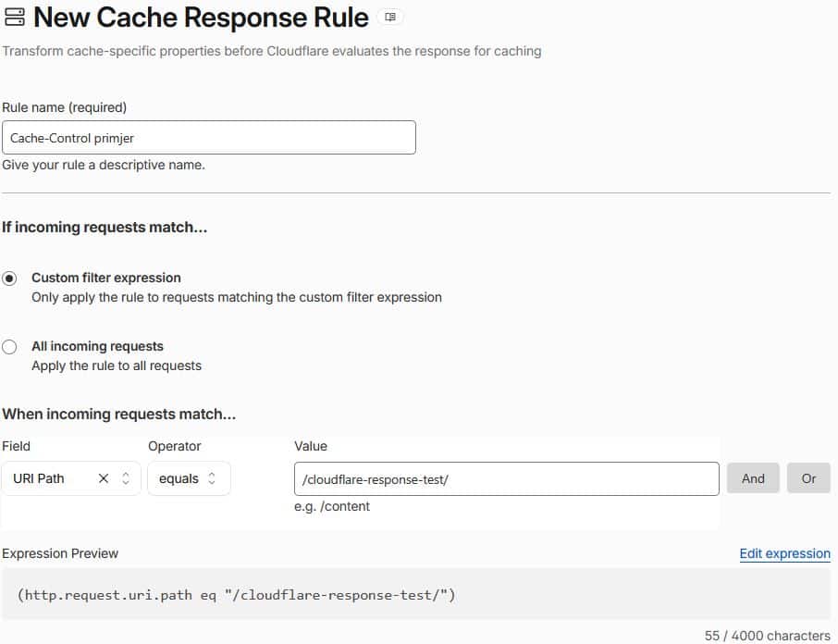Click the Or button
Screen dimensions: 838x644
tap(808, 478)
